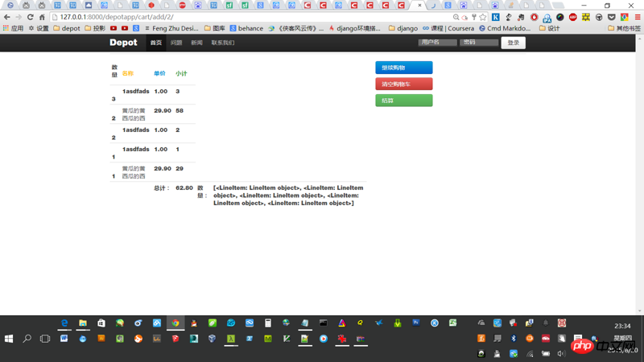Click the Wi-Fi network tray icon
The image size is (644, 362).
click(x=530, y=353)
